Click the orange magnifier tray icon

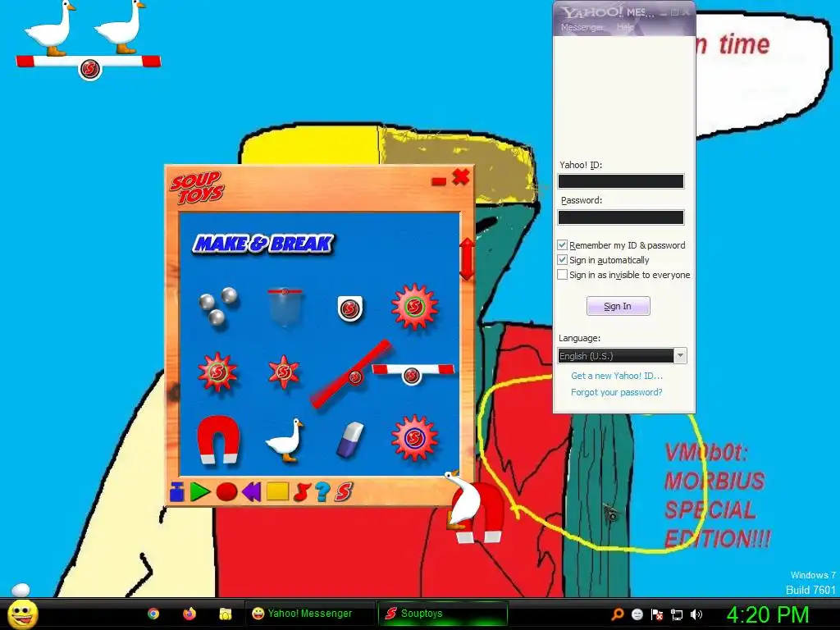[x=618, y=614]
